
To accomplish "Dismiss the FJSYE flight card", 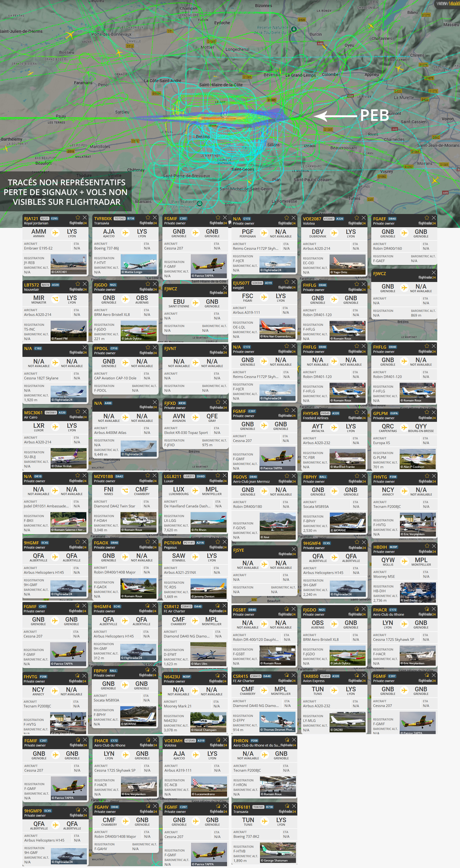I will [294, 549].
